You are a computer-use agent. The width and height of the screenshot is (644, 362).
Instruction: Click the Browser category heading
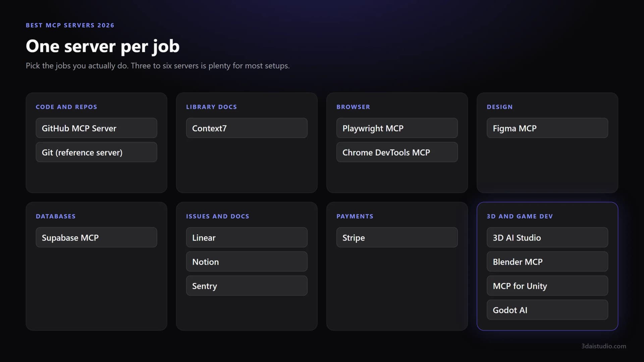(x=353, y=107)
